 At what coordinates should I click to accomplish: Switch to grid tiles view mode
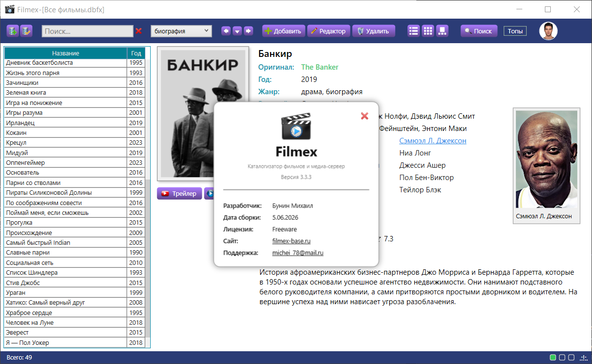[x=428, y=31]
